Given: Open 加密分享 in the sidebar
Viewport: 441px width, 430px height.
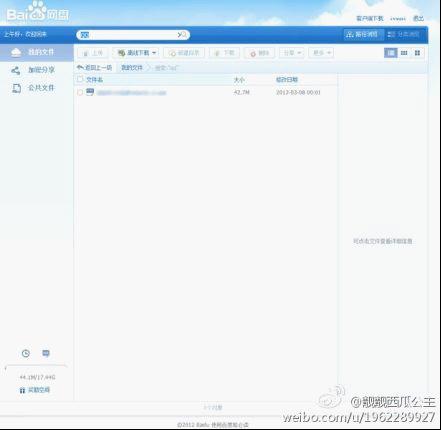Looking at the screenshot, I should pyautogui.click(x=36, y=70).
